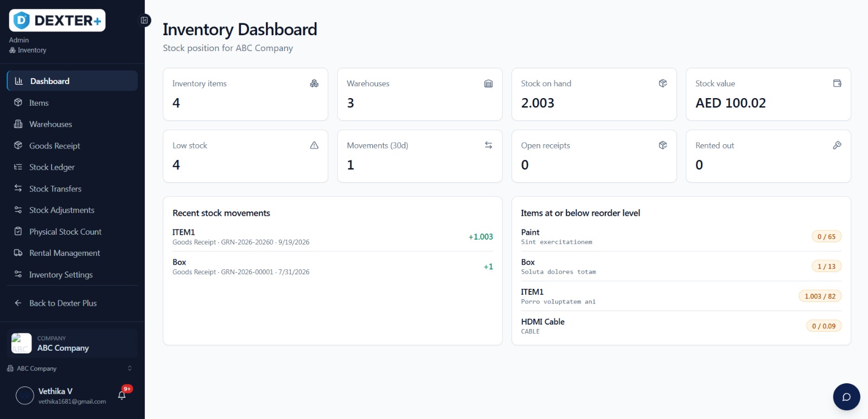This screenshot has height=419, width=868.
Task: Select HDMI Cable reorder row
Action: (681, 326)
